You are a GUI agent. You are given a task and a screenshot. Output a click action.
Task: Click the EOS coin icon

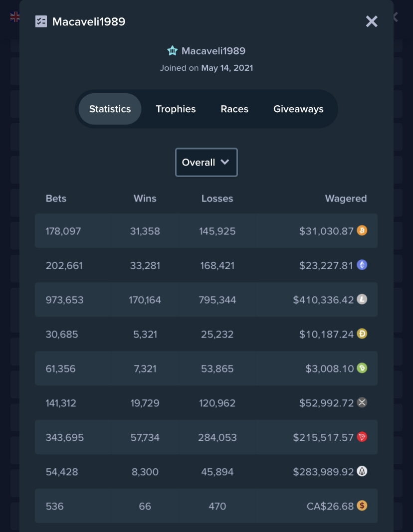pos(362,472)
